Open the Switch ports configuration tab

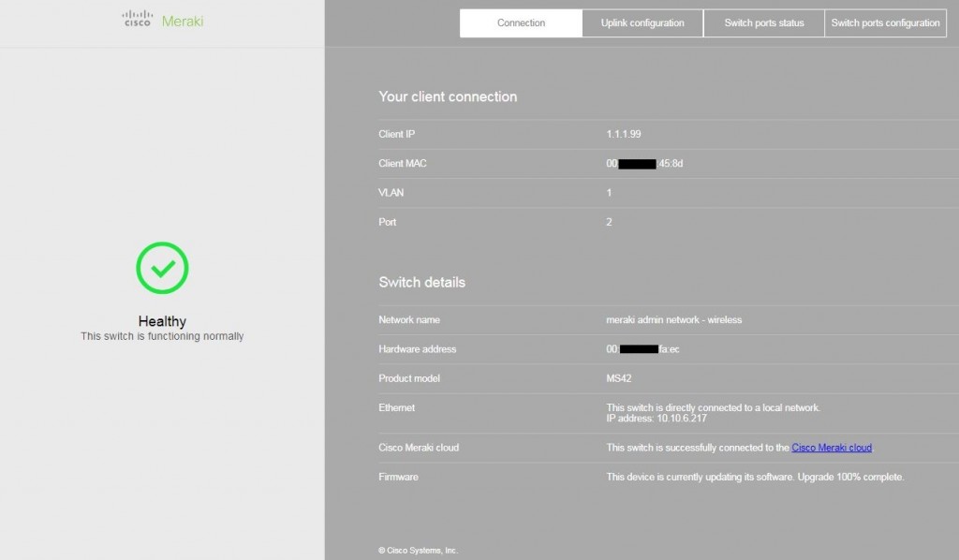pos(885,23)
